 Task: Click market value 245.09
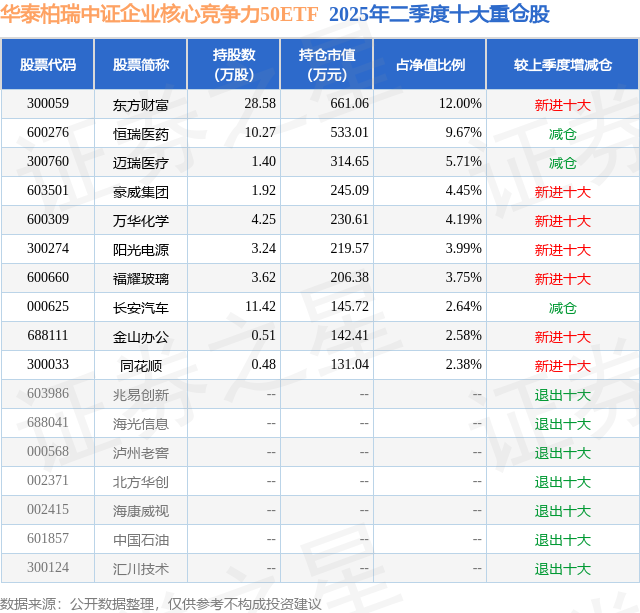(349, 191)
